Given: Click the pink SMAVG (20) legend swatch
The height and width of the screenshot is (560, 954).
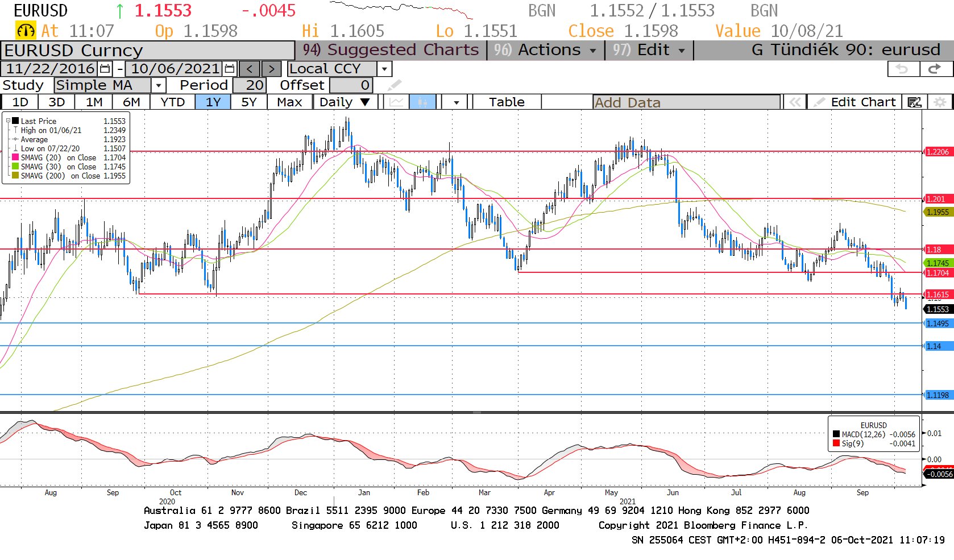Looking at the screenshot, I should 15,157.
